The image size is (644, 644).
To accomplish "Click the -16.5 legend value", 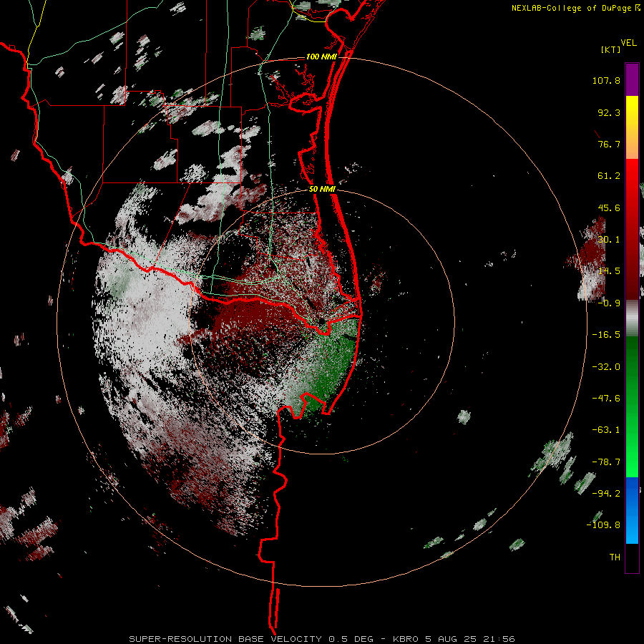I will tap(606, 335).
